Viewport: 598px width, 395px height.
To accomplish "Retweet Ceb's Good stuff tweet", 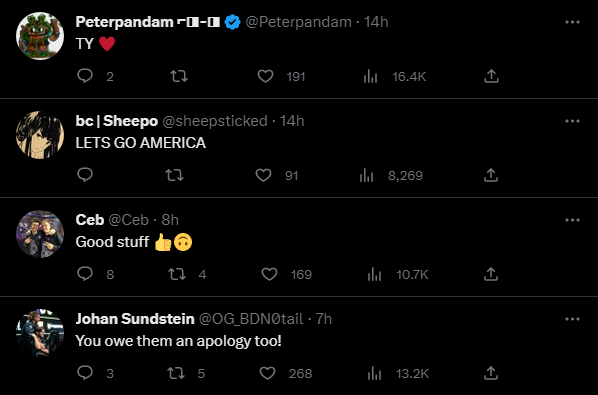I will 177,274.
